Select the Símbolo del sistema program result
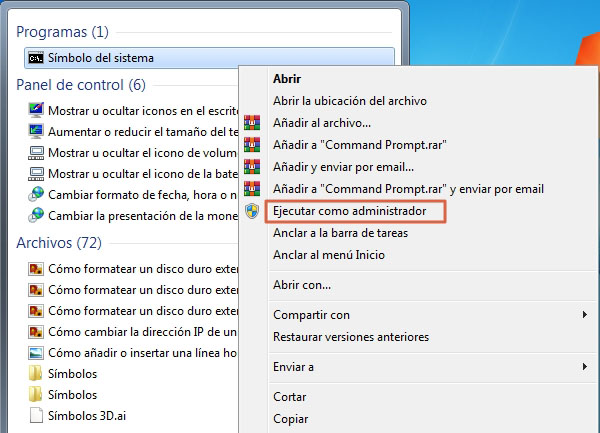Screen dimensions: 600x433 click(209, 58)
